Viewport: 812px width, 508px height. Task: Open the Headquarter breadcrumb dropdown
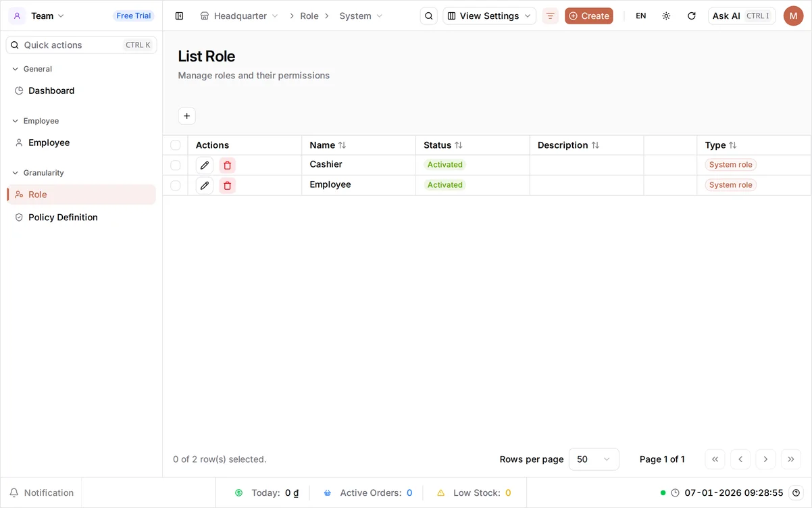tap(239, 16)
